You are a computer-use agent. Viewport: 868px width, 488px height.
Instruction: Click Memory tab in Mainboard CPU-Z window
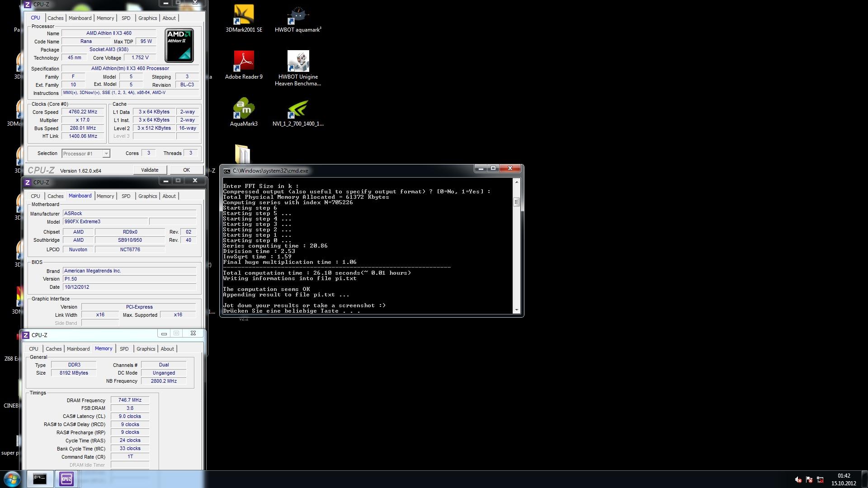tap(105, 196)
